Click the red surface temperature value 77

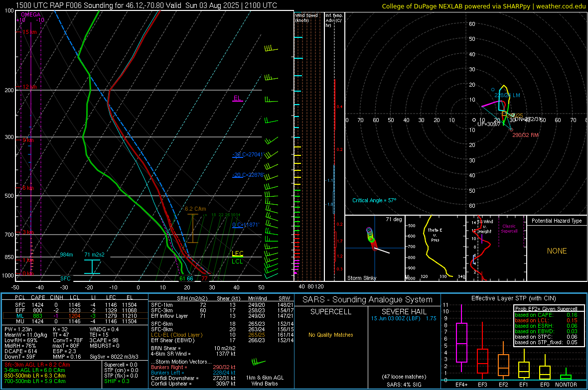click(x=204, y=278)
